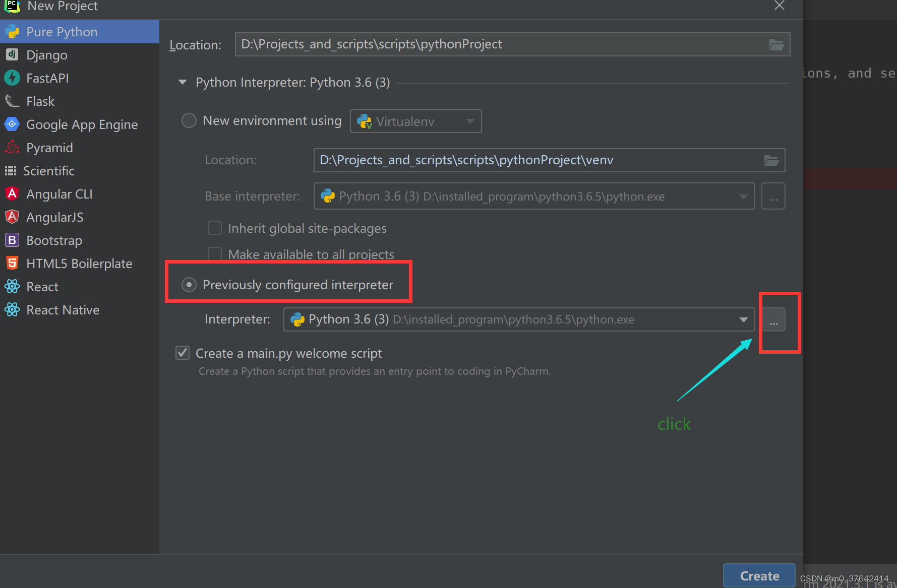Click the Angular CLI shield icon
Viewport: 897px width, 588px height.
point(12,193)
